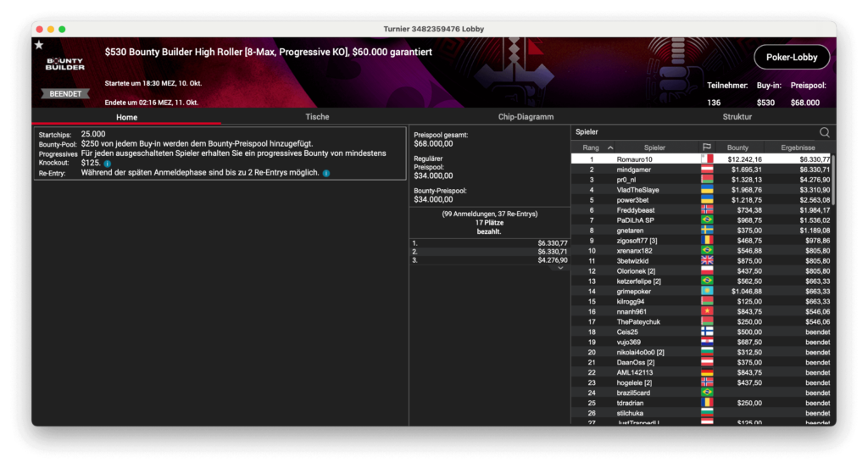
Task: Sort the list by Ergebnisse column
Action: (798, 148)
